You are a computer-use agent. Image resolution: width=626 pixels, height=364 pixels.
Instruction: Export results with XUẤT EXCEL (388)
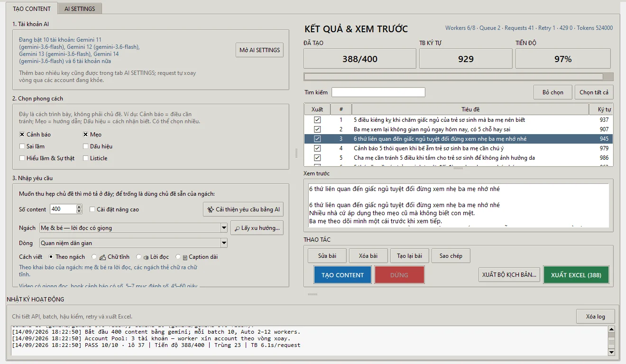click(x=576, y=275)
